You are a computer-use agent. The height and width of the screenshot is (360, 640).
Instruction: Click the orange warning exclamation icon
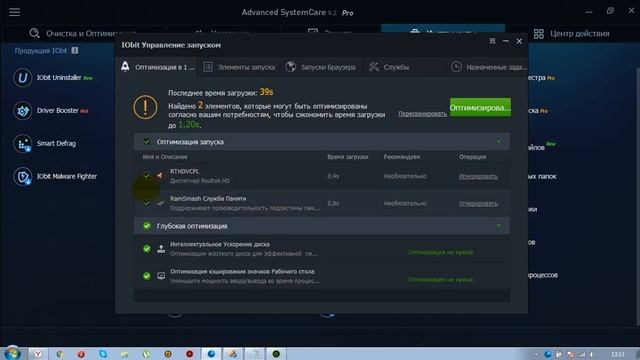(145, 107)
